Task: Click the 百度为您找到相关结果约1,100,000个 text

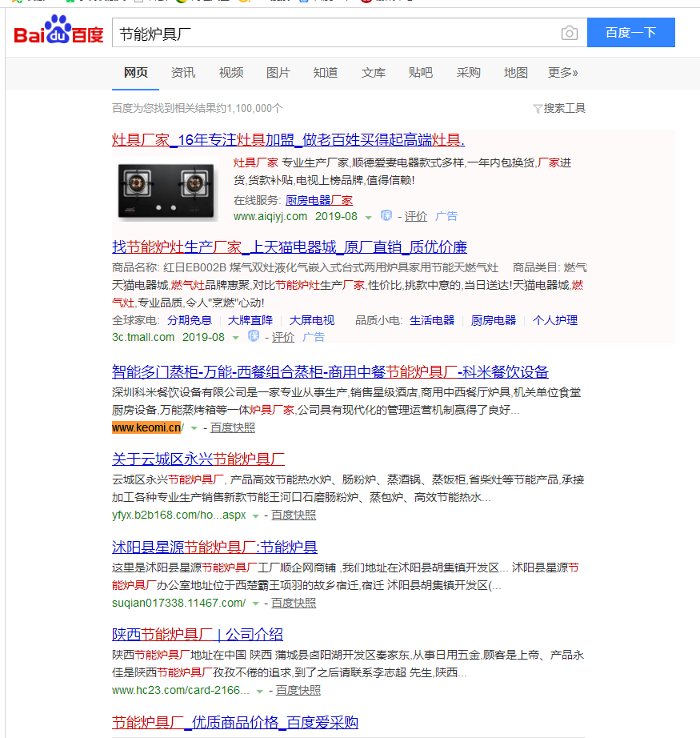Action: [197, 109]
